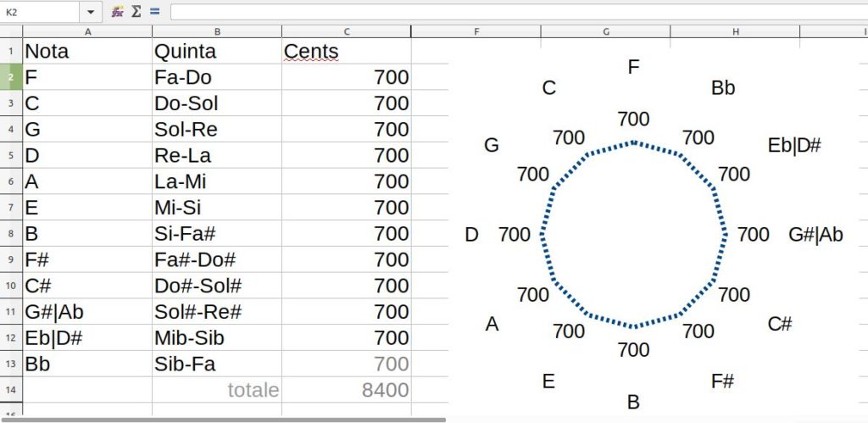Click the 'G#|Ab' cell in column A
This screenshot has height=423, width=868.
[x=87, y=312]
